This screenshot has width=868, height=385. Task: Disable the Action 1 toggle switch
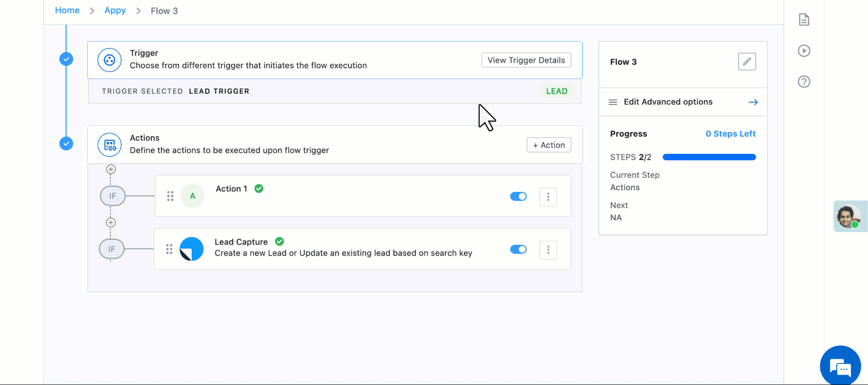click(518, 196)
